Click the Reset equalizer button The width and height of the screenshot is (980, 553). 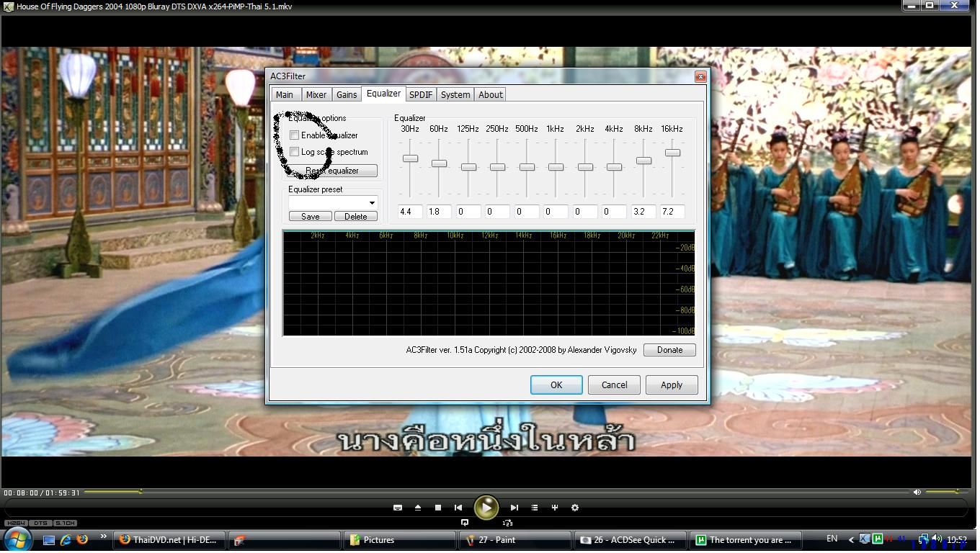pyautogui.click(x=332, y=171)
